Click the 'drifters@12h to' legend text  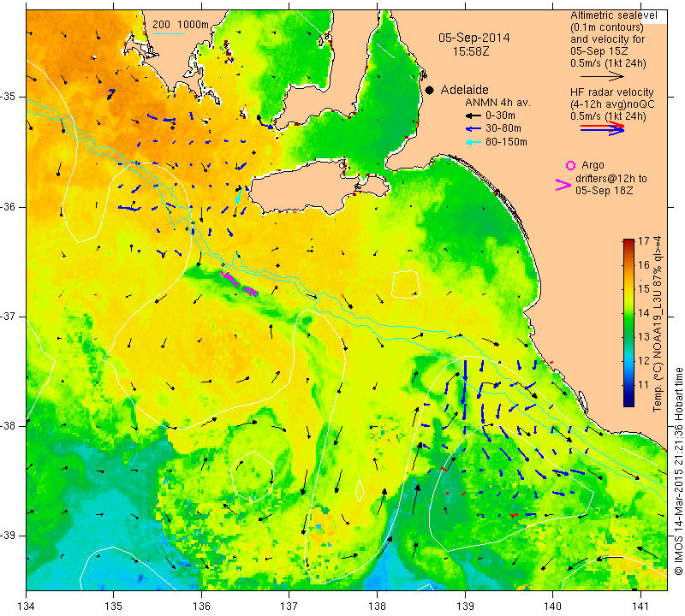(x=611, y=179)
